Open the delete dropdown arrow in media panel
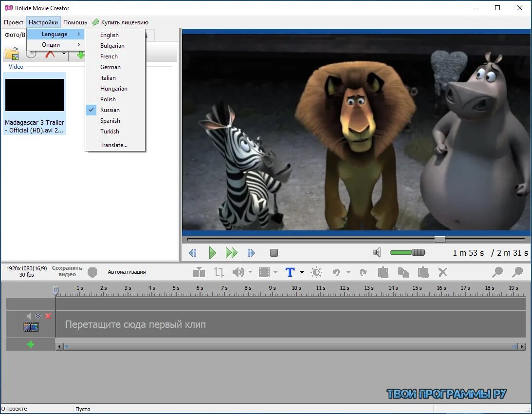This screenshot has width=532, height=414. [64, 53]
